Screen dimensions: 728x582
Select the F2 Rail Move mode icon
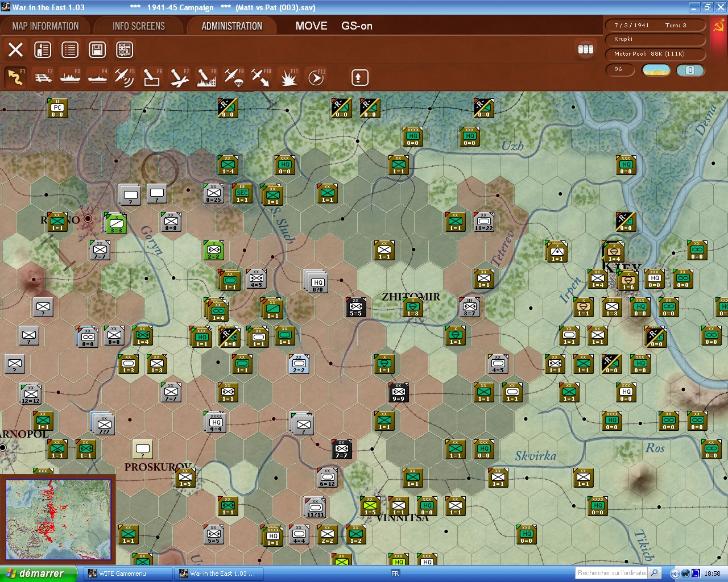tap(43, 77)
